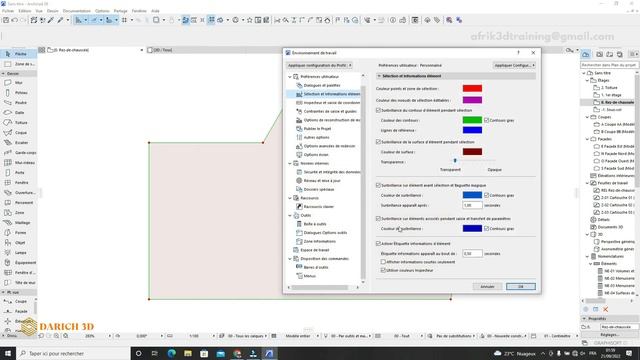Open green Couleur des contours swatch
The image size is (640, 360).
(472, 120)
